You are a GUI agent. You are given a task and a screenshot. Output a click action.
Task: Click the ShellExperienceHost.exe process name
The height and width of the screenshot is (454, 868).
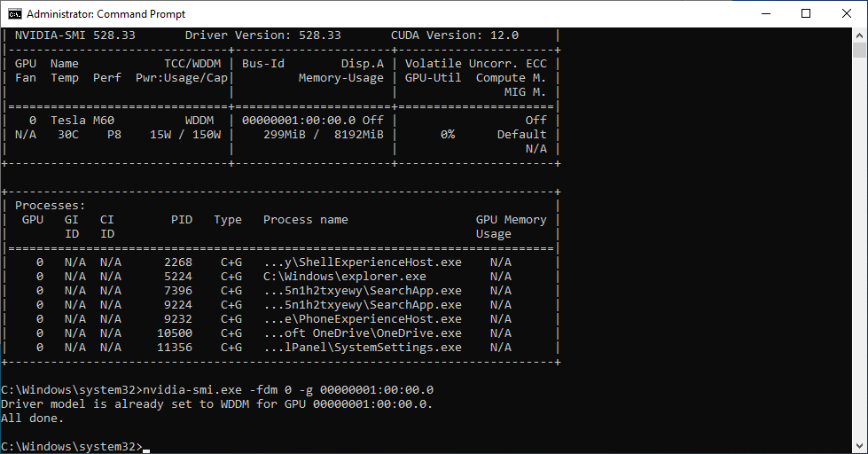pos(363,262)
